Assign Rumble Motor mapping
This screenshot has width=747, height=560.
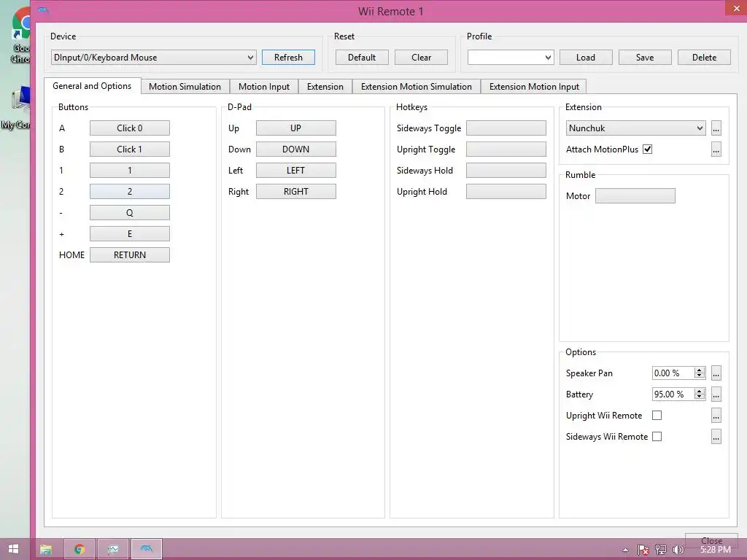pyautogui.click(x=635, y=195)
